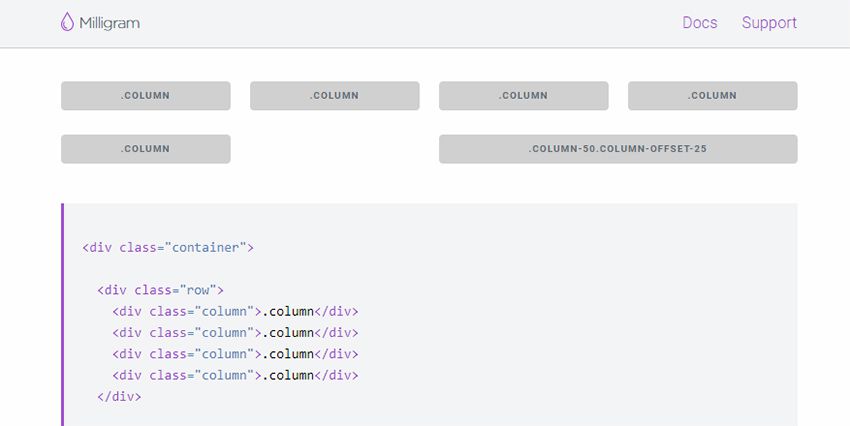Click the div class="container" code line
This screenshot has height=426, width=850.
(x=168, y=247)
